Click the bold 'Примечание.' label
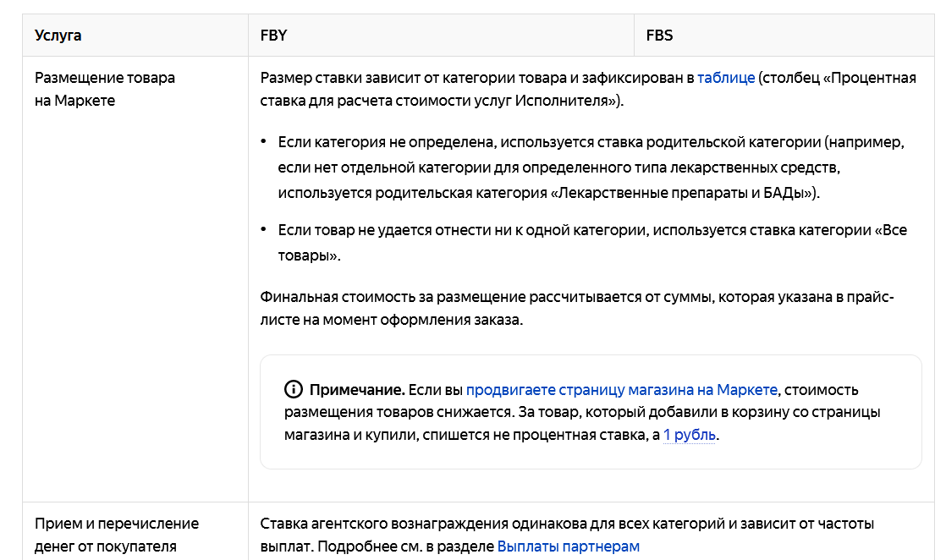The image size is (946, 560). pos(357,390)
